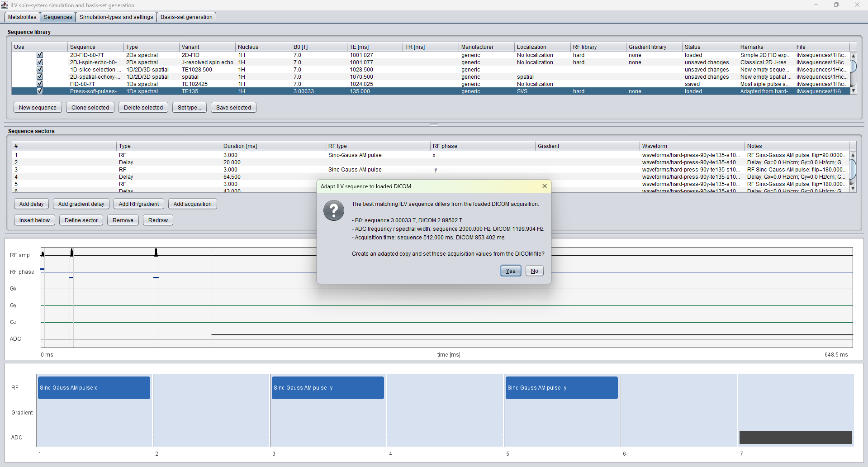Click the ILV application title icon
The width and height of the screenshot is (868, 467).
pos(5,5)
